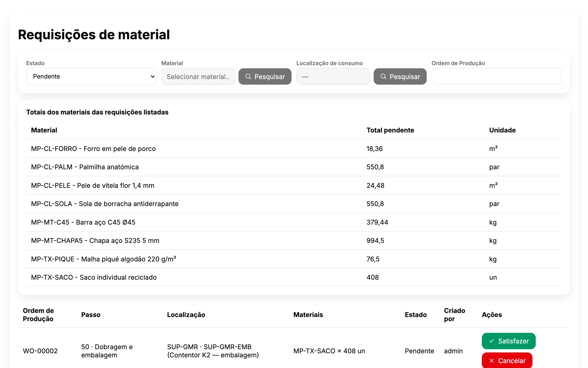The image size is (588, 368).
Task: Click the total pendente value 994,5
Action: pos(375,240)
